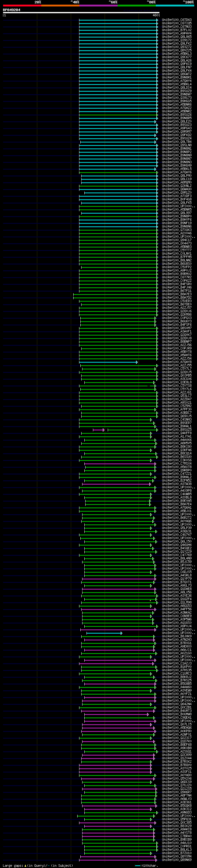Open UniRef100_A7QAY4 entry

click(x=177, y=81)
